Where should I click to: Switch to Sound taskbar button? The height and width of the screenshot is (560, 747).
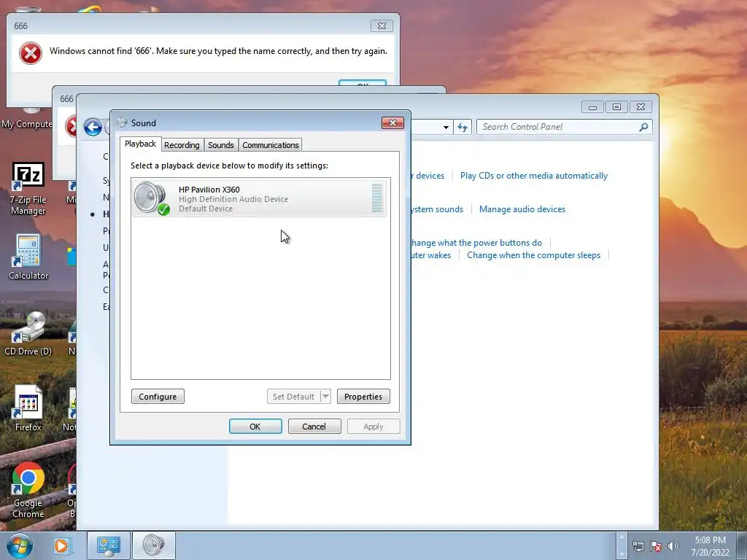[x=153, y=545]
